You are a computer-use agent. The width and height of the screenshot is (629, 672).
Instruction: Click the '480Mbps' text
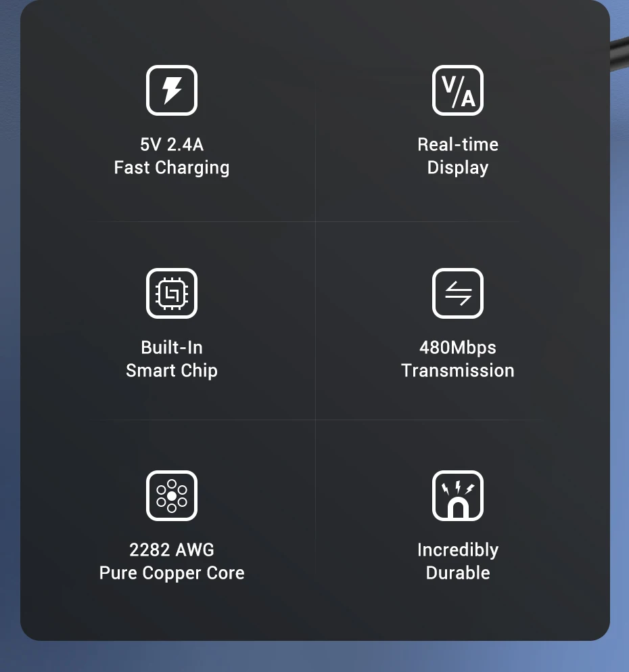coord(458,348)
